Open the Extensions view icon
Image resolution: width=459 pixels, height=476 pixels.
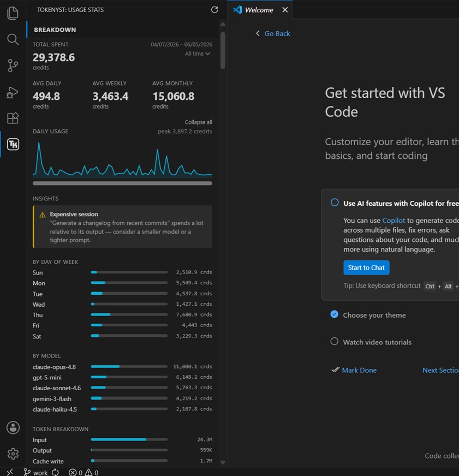pyautogui.click(x=13, y=118)
